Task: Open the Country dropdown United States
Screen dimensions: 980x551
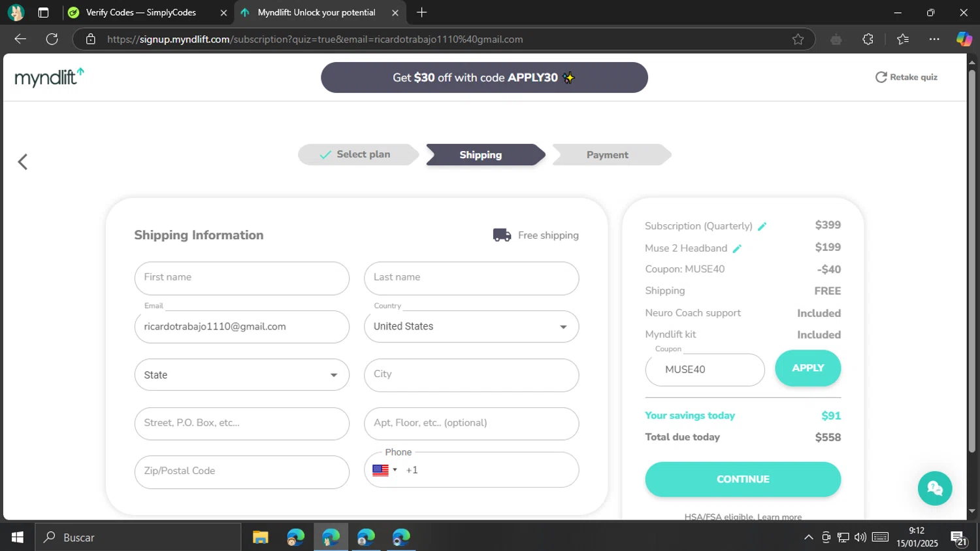Action: tap(471, 326)
